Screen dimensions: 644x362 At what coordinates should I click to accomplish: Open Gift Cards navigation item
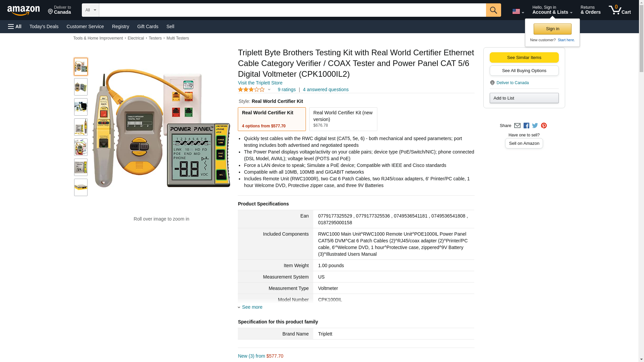pyautogui.click(x=148, y=26)
